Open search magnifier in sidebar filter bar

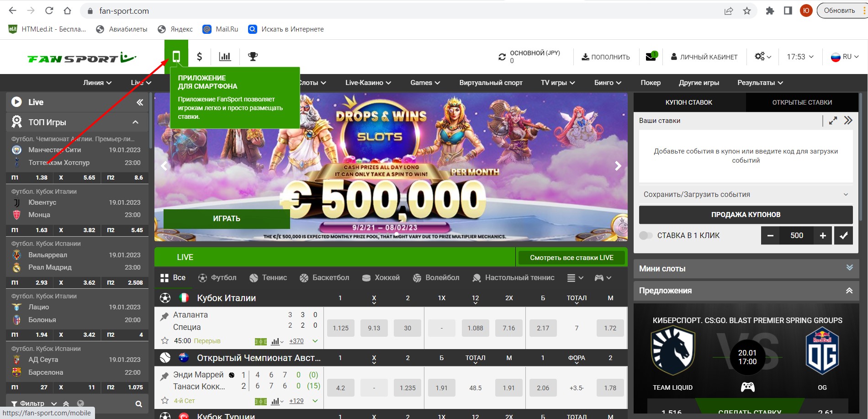coord(138,404)
